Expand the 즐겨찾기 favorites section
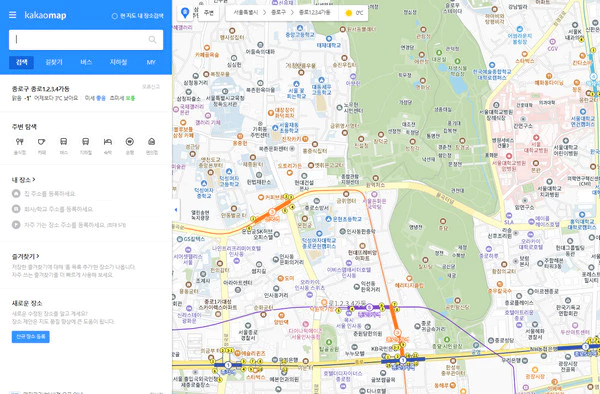 pos(25,256)
